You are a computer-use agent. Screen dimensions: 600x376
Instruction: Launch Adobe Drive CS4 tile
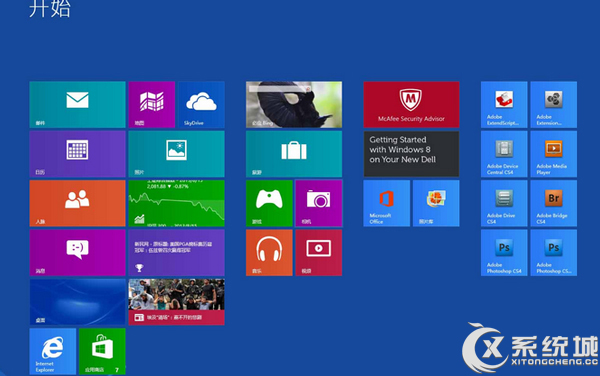504,203
